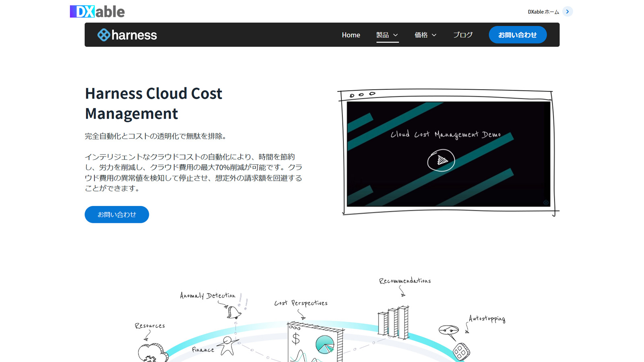
Task: Open the harness logo homepage link
Action: pyautogui.click(x=127, y=35)
